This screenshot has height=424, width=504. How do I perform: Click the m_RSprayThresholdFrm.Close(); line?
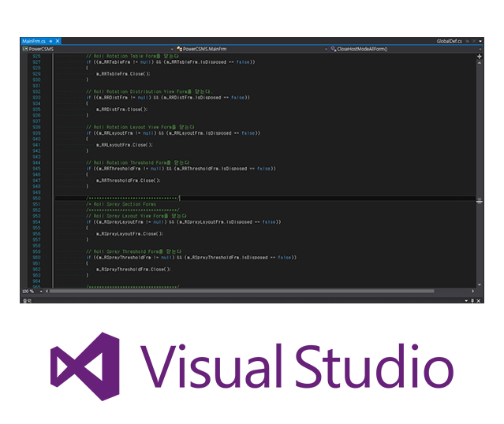[133, 270]
